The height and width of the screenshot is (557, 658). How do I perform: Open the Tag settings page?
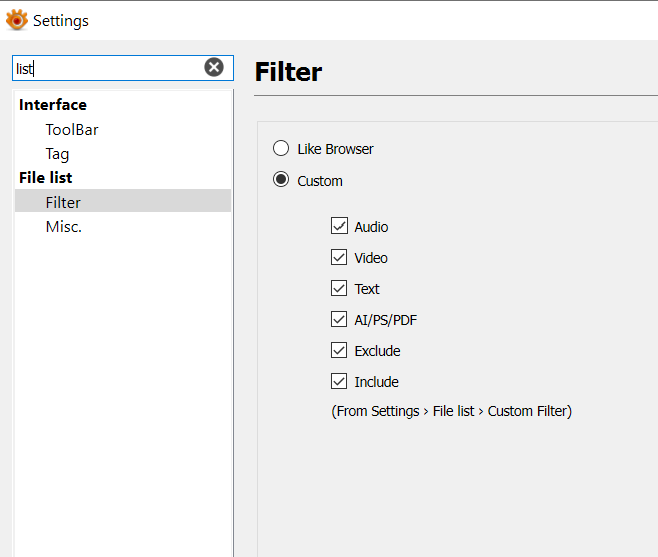pos(57,154)
